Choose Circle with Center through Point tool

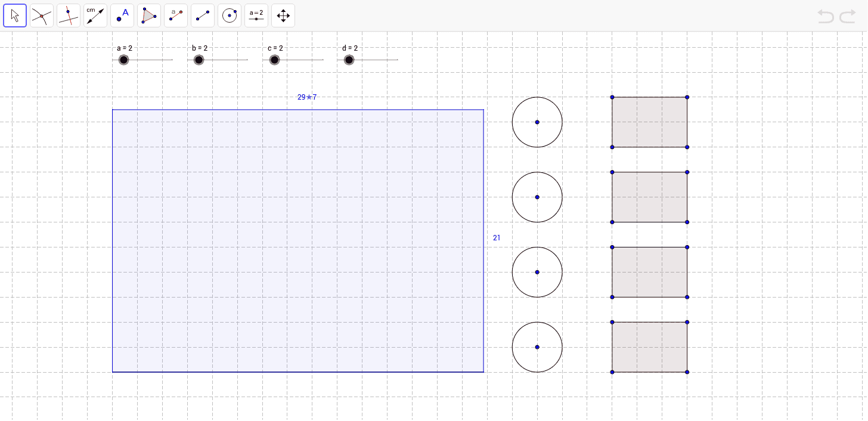(230, 16)
